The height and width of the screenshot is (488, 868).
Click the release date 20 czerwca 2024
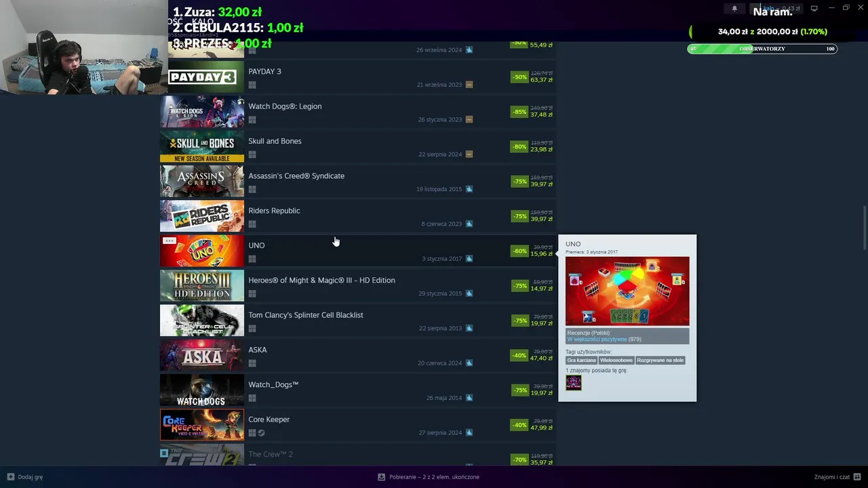click(x=439, y=363)
